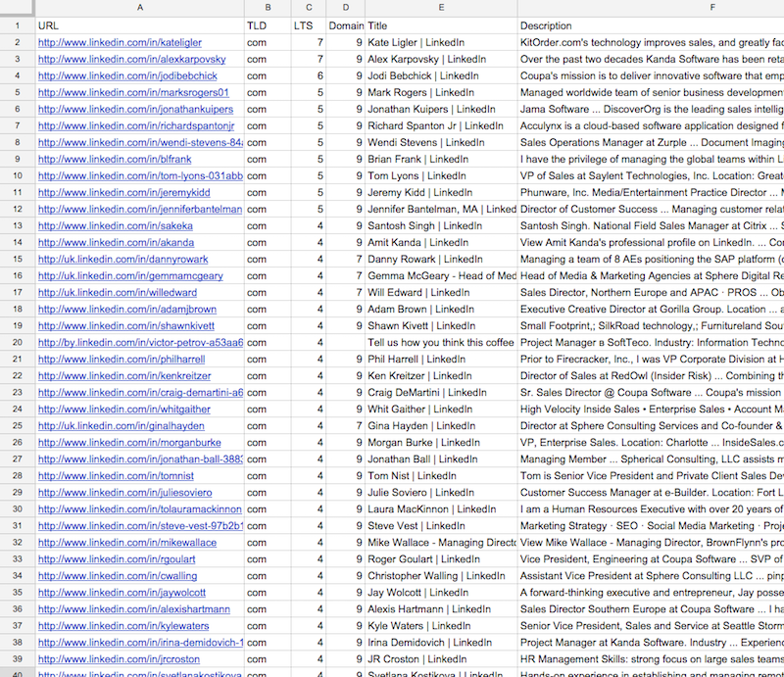Select row 1 header number
The height and width of the screenshot is (677, 784).
point(18,25)
